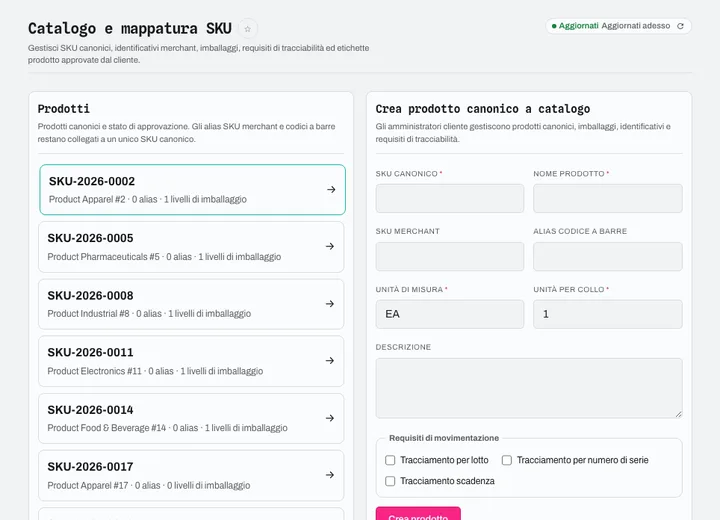Click the arrow on SKU-2026-0014 card
This screenshot has width=720, height=520.
pyautogui.click(x=330, y=418)
